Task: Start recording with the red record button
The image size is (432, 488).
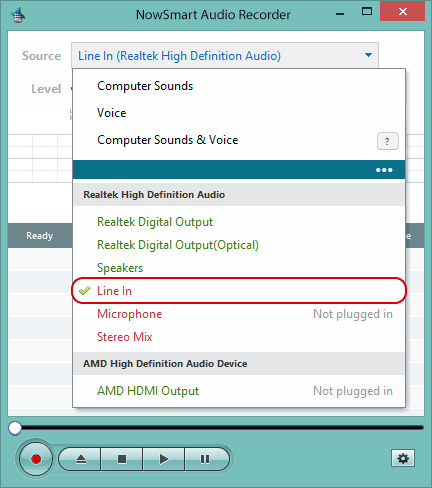Action: [36, 459]
